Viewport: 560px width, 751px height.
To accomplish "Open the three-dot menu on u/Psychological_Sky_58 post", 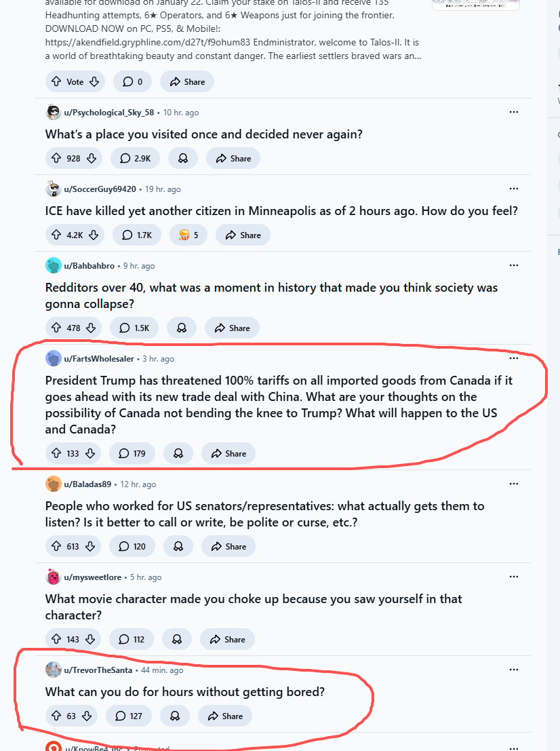I will 513,112.
